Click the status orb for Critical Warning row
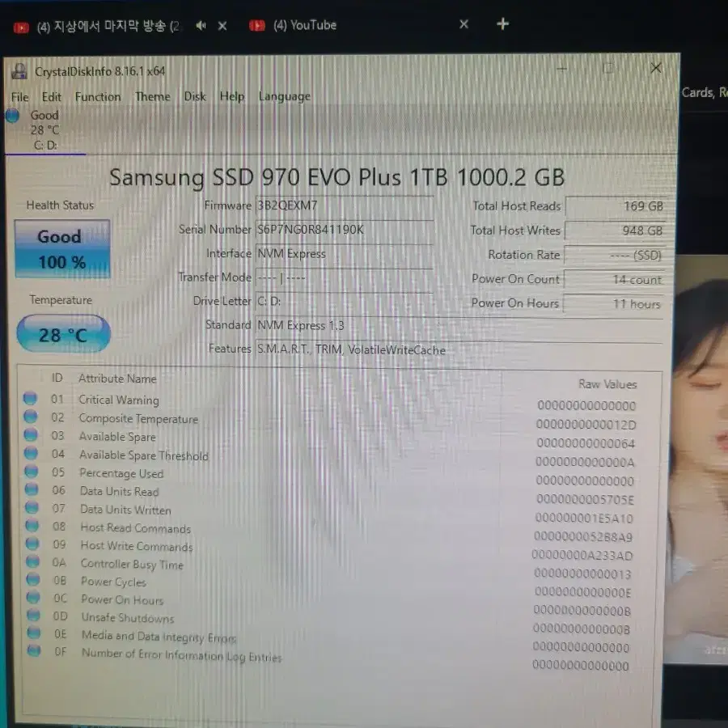Viewport: 728px width, 728px height. coord(30,399)
